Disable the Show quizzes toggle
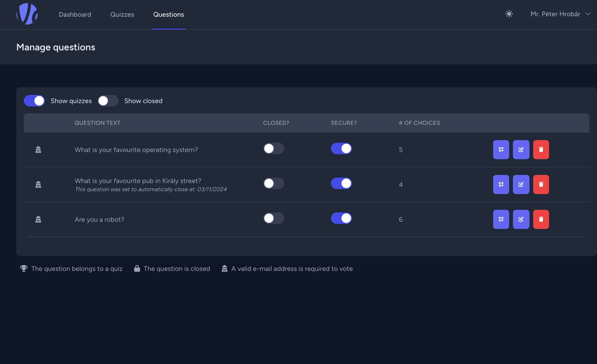The image size is (597, 364). pos(34,101)
